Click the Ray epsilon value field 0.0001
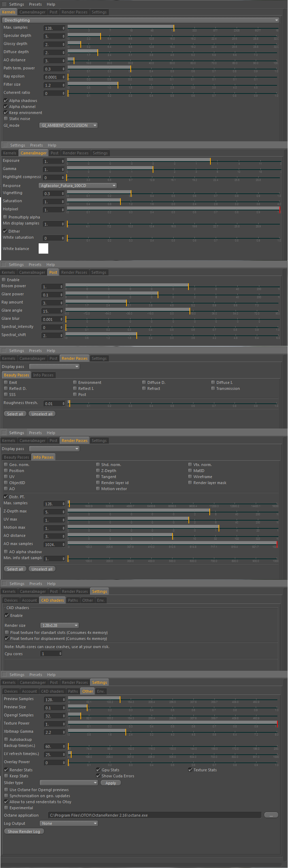 [x=52, y=77]
